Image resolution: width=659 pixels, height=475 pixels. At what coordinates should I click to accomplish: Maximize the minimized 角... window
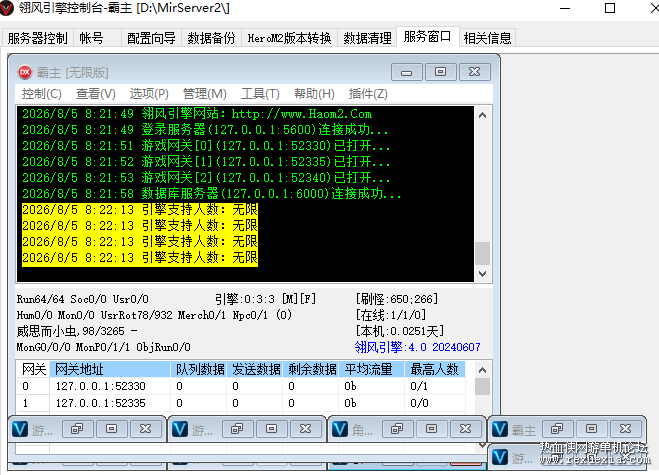click(x=432, y=429)
